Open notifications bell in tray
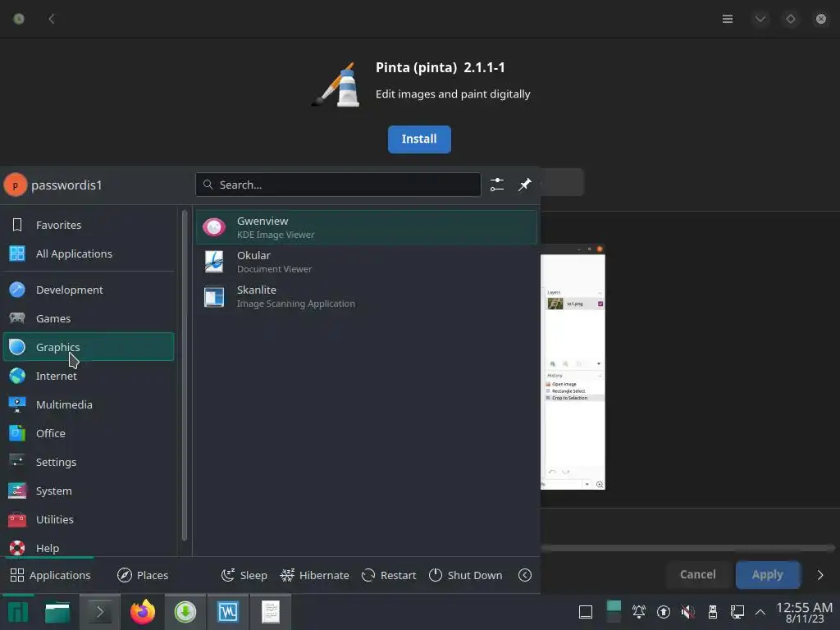Image resolution: width=840 pixels, height=630 pixels. (638, 612)
